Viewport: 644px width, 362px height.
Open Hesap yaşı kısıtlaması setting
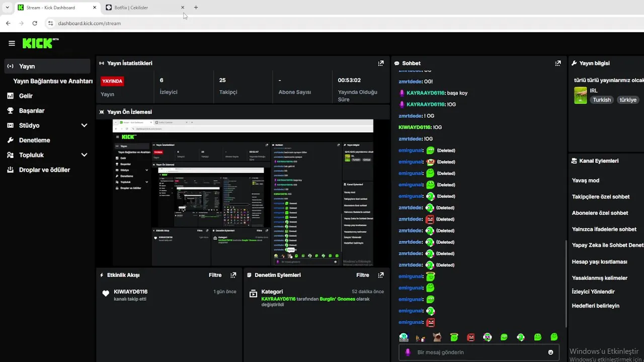pyautogui.click(x=600, y=262)
